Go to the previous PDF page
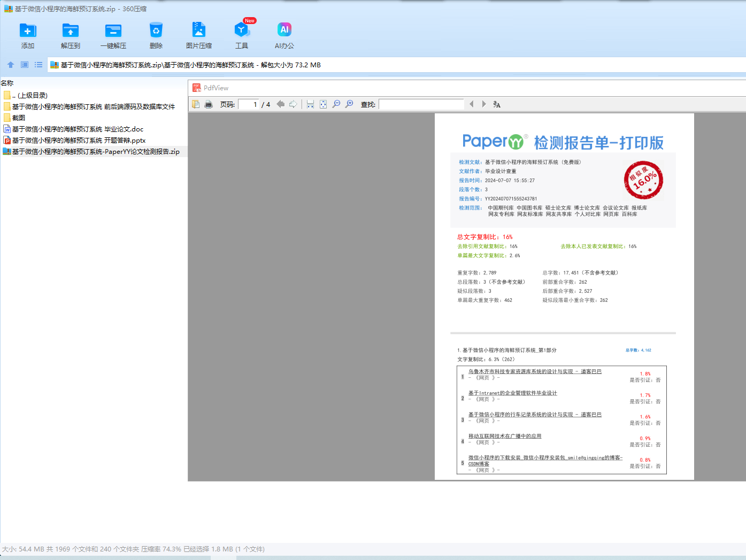The height and width of the screenshot is (560, 746). (x=280, y=104)
